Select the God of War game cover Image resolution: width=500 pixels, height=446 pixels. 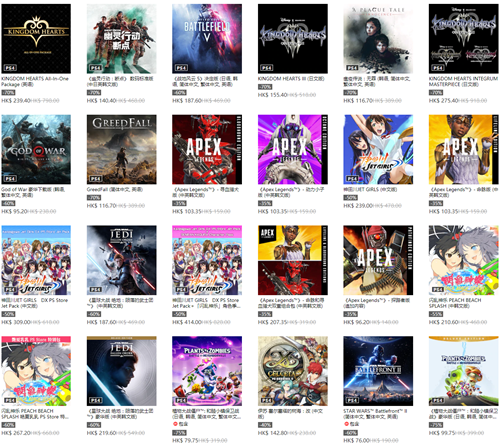tap(36, 149)
